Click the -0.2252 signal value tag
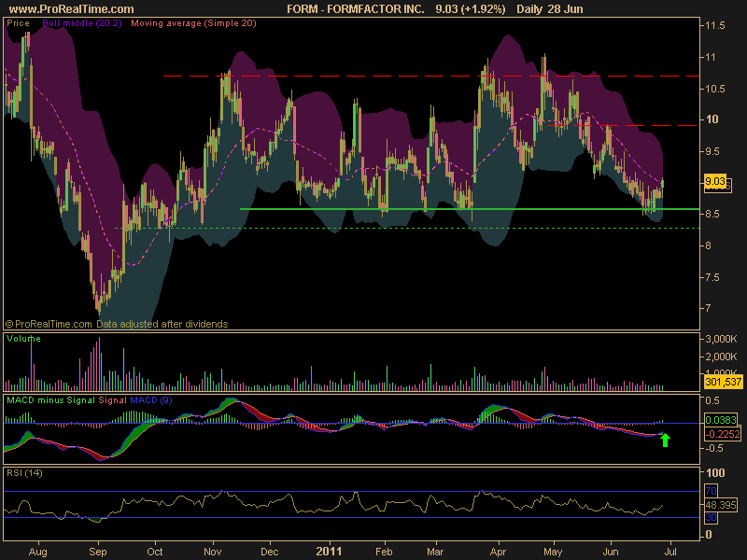The image size is (747, 560). [722, 434]
